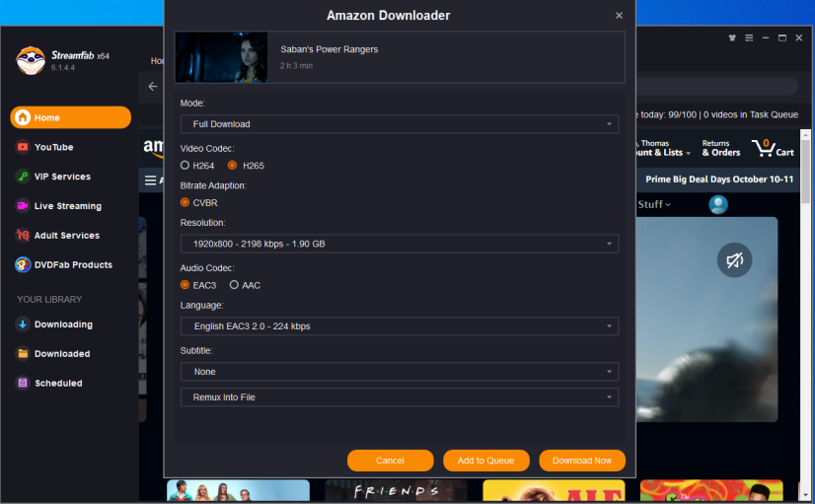Select the CVBR bitrate adaption option
Screen dimensions: 815x504
(199, 202)
